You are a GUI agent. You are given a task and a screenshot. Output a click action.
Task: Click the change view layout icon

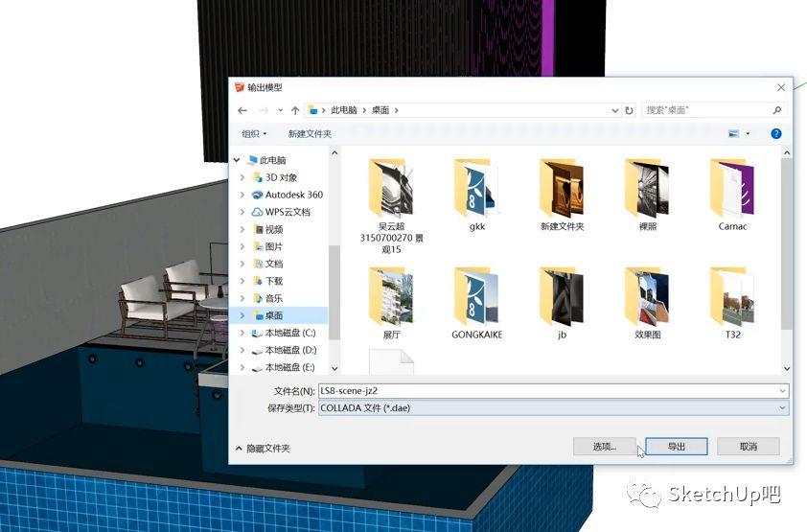coord(734,134)
